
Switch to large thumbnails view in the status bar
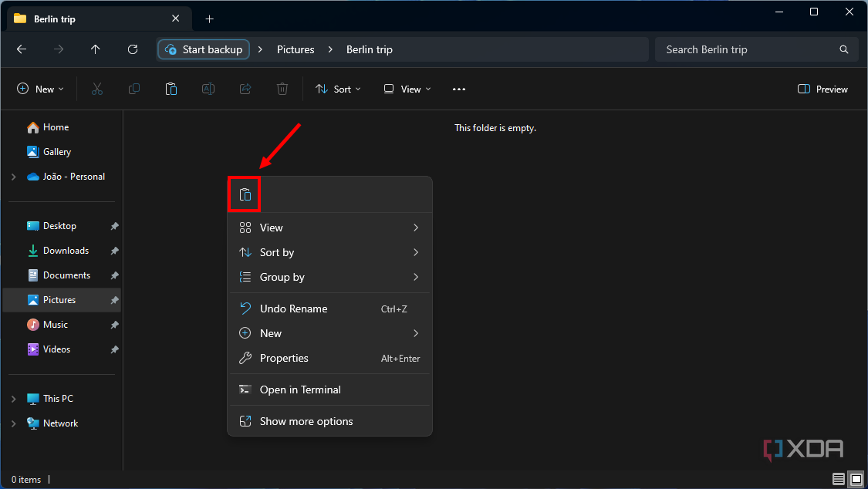856,479
